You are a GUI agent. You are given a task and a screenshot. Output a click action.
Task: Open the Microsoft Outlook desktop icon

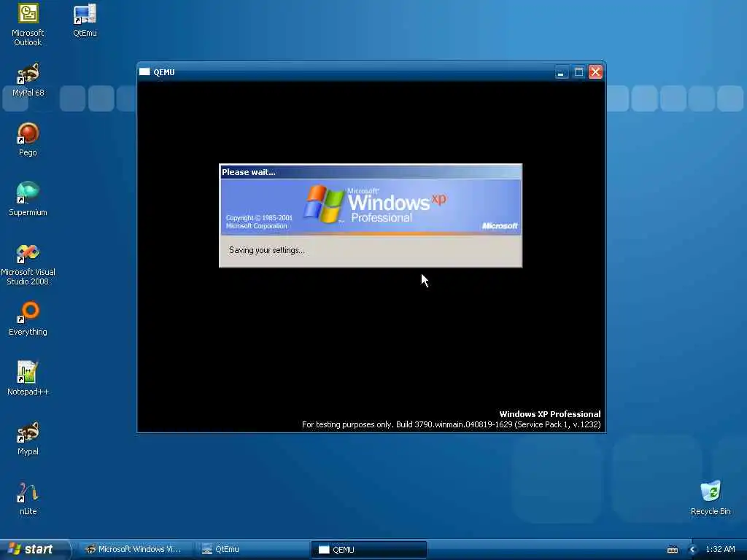pos(28,25)
